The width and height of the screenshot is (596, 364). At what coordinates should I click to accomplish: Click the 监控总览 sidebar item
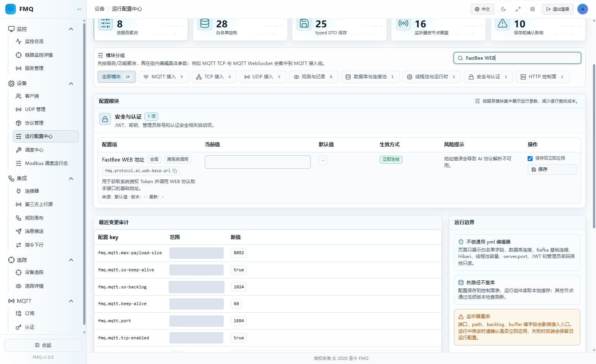[46, 41]
